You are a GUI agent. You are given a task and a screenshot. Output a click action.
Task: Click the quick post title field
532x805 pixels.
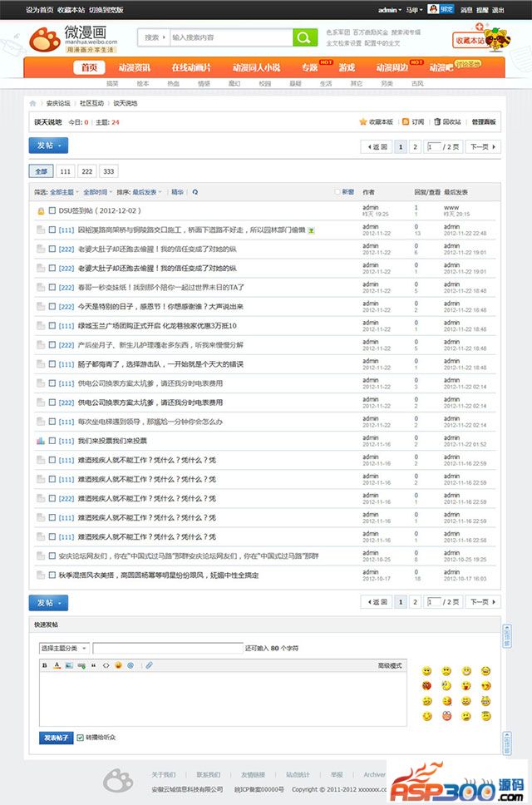tap(168, 649)
